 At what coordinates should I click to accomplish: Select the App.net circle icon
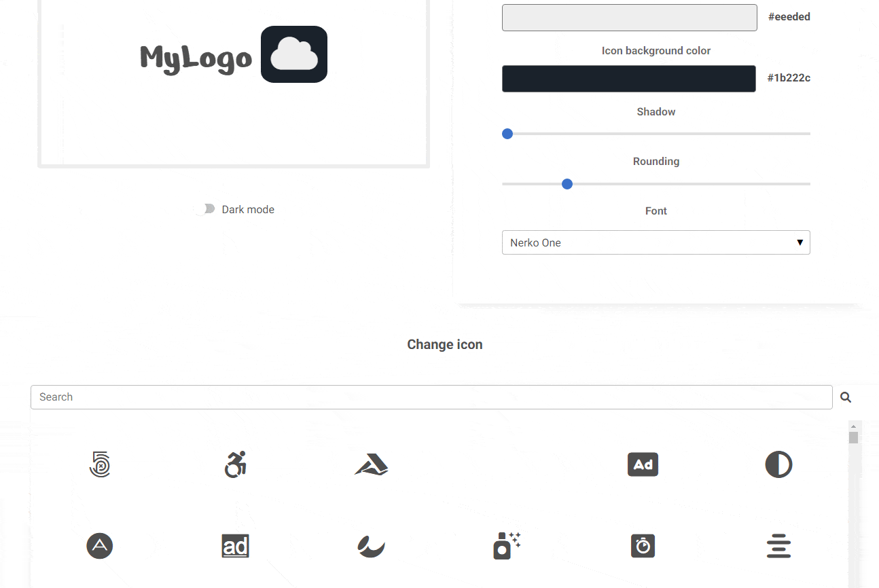point(99,546)
